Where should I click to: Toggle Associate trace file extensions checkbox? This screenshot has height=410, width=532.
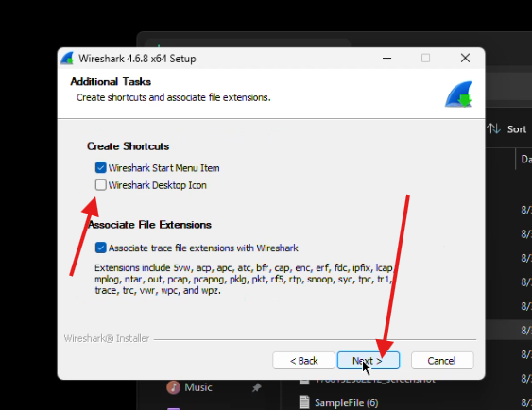coord(101,248)
